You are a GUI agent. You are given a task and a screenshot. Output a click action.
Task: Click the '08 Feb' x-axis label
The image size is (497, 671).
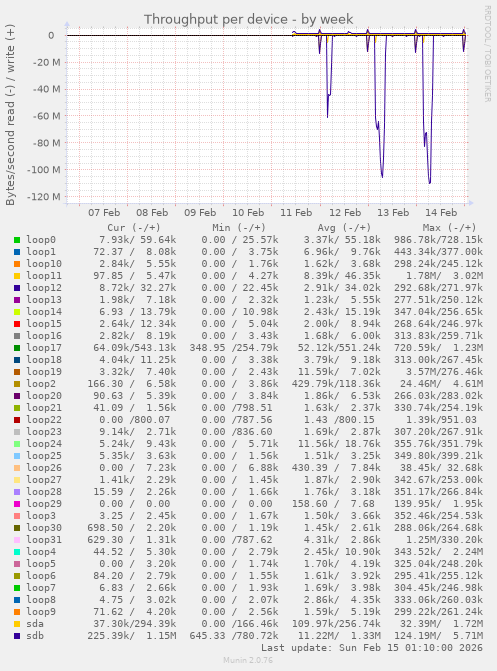click(x=152, y=213)
